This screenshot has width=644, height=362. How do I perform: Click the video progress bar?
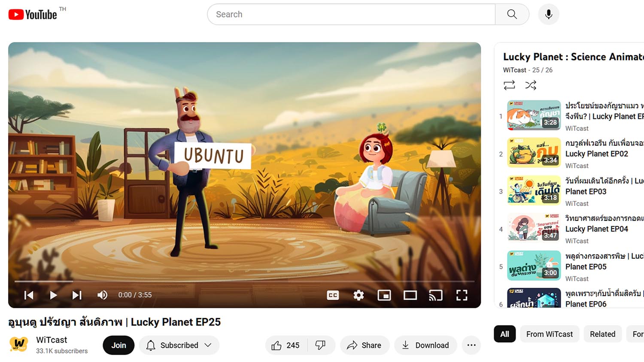(244, 281)
